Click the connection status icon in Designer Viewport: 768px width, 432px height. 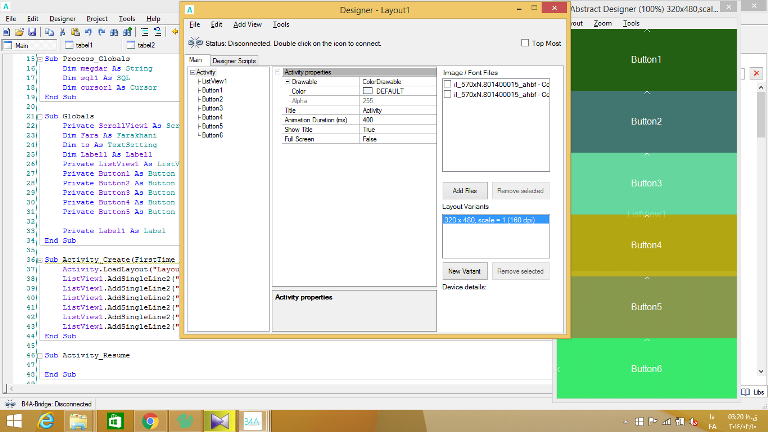tap(195, 43)
